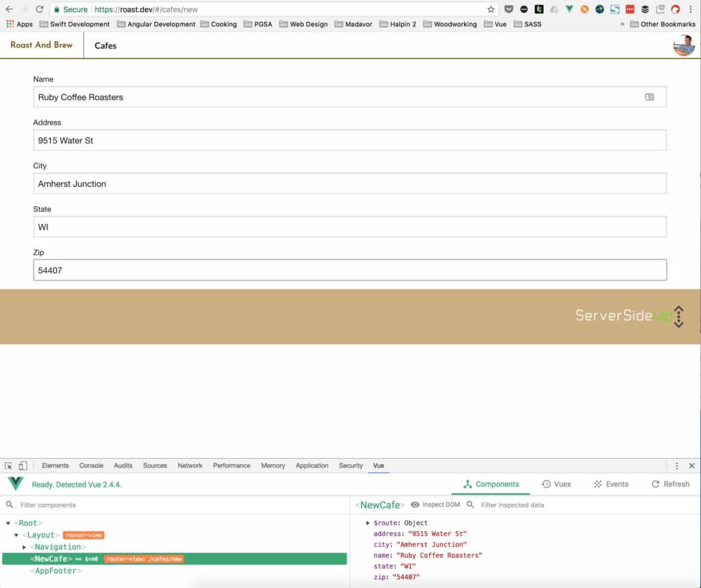This screenshot has width=701, height=588.
Task: Open the Cafes navigation link
Action: click(105, 46)
